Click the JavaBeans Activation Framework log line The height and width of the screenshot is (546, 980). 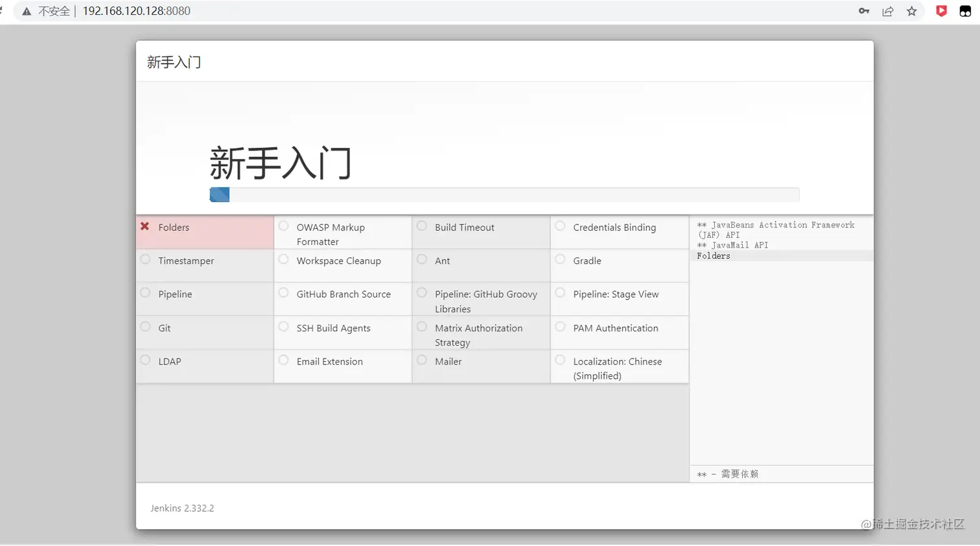pyautogui.click(x=776, y=230)
